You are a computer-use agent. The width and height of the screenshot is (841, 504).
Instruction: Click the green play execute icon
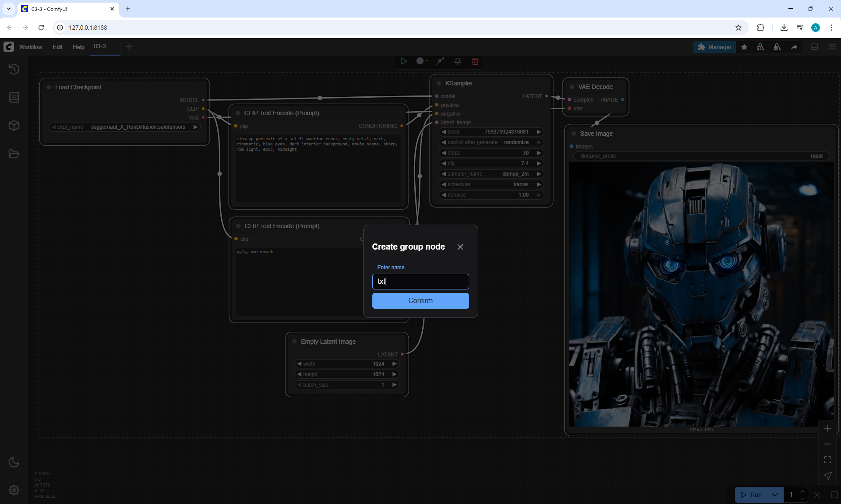click(403, 61)
